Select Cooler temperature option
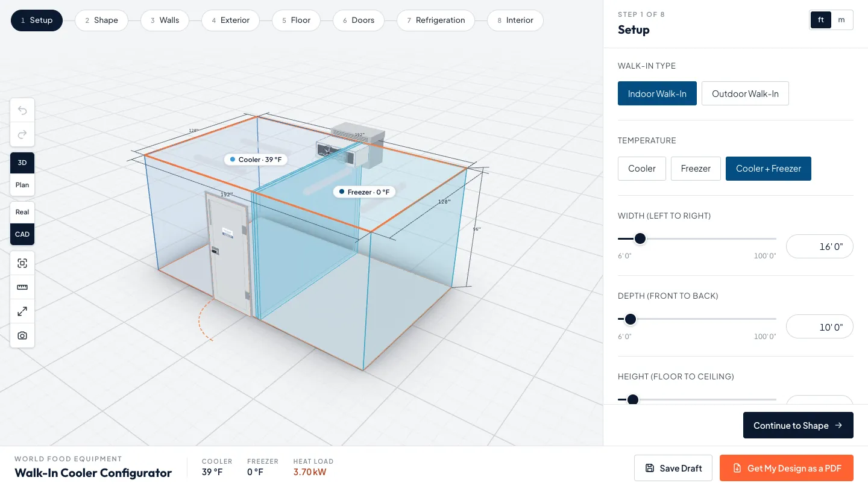Screen dimensions: 868x489 point(642,169)
